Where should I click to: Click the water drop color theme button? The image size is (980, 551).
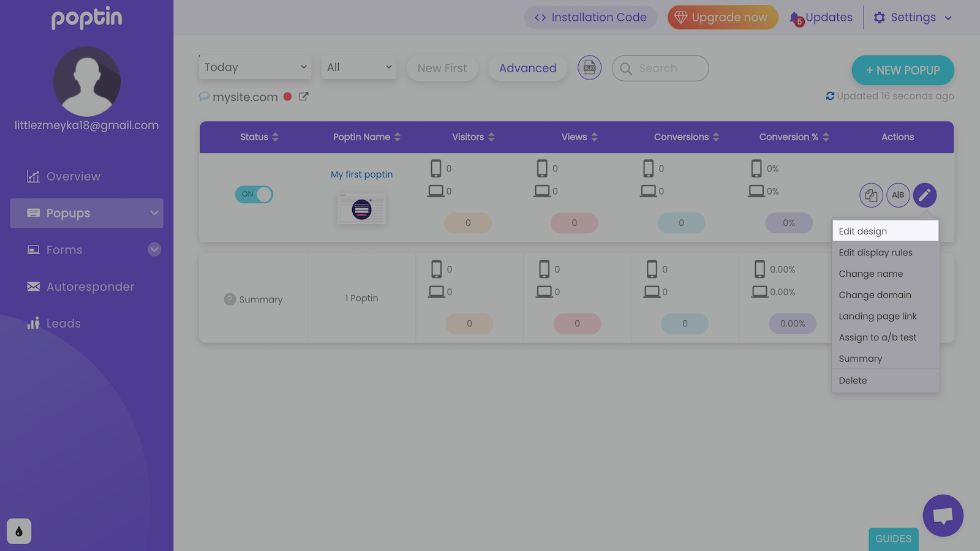click(x=19, y=531)
